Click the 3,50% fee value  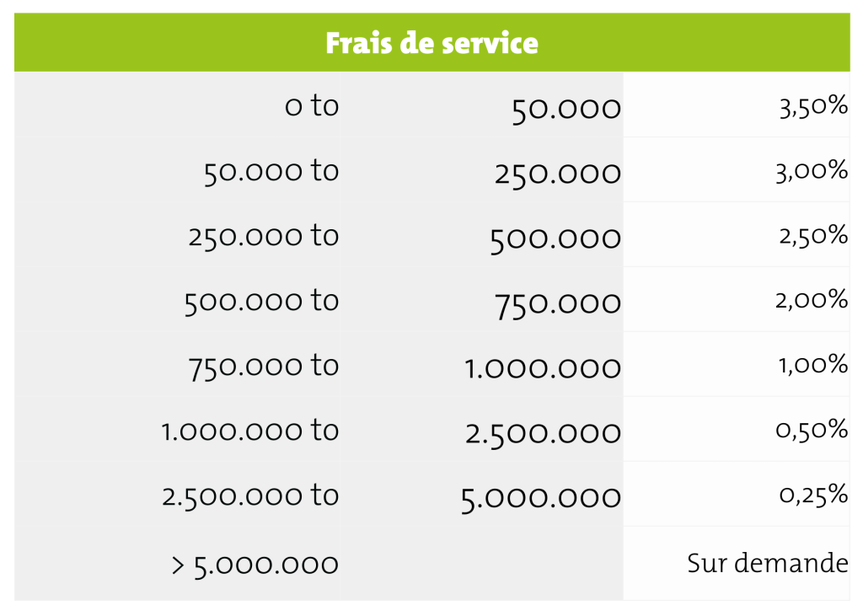pyautogui.click(x=813, y=106)
